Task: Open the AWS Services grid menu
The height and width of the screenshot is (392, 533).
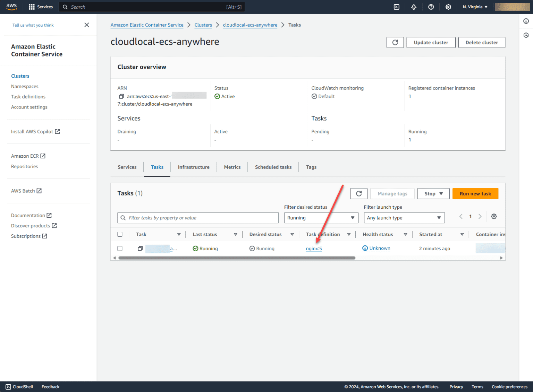Action: (41, 7)
